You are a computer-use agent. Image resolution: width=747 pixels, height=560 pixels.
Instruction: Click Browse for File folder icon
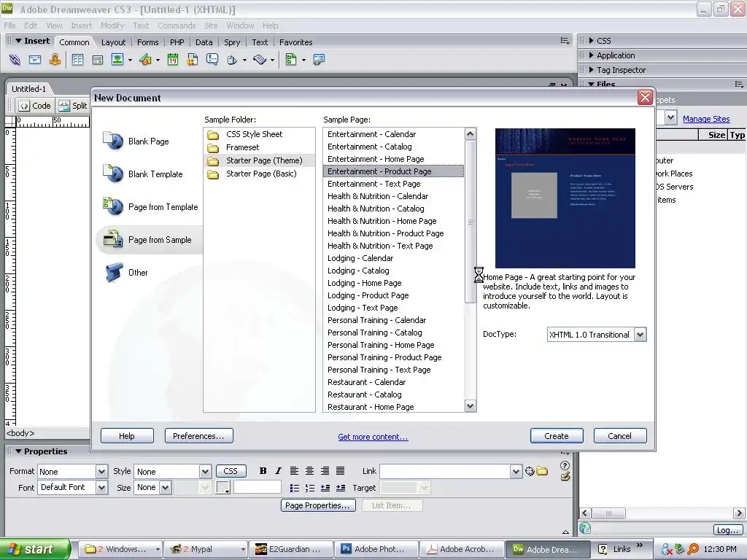coord(542,471)
